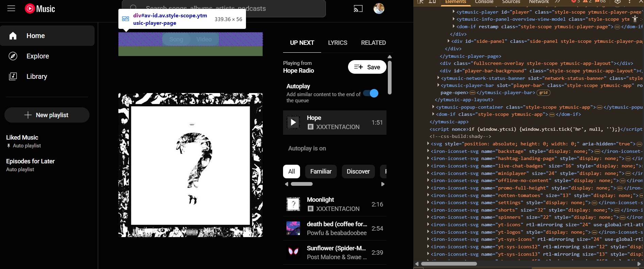The width and height of the screenshot is (644, 269).
Task: Click the grid badge on ytmusic-player-bar
Action: 543,93
